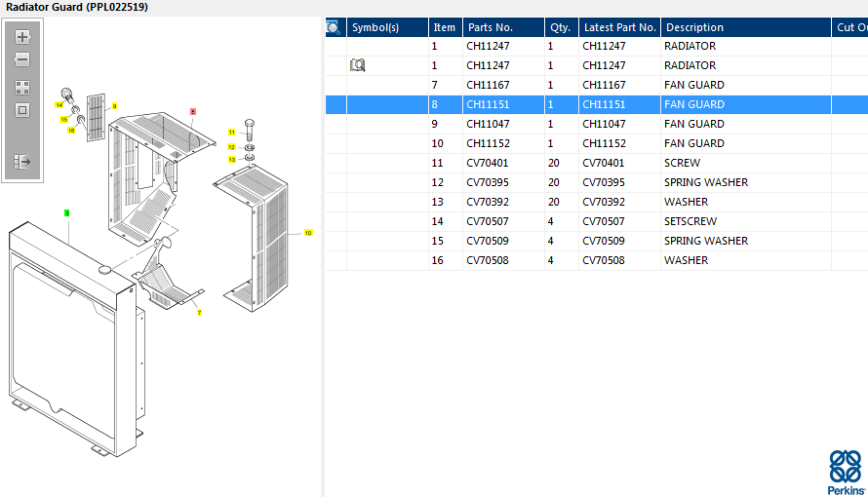Sort by the Parts No. column header

504,27
